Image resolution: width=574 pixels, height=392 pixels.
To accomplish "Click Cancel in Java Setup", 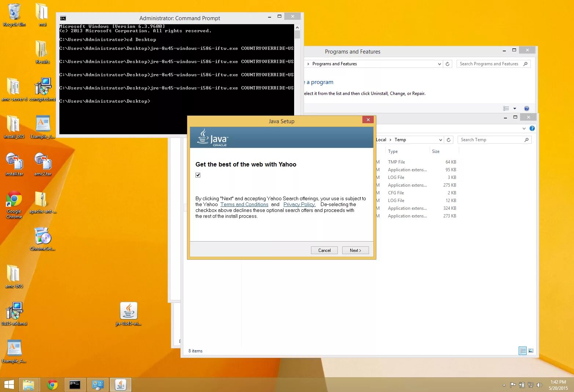I will pos(324,250).
